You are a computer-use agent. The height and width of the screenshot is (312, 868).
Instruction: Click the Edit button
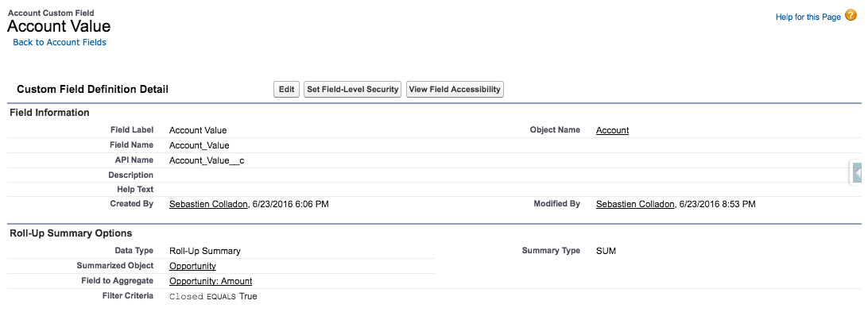tap(286, 89)
